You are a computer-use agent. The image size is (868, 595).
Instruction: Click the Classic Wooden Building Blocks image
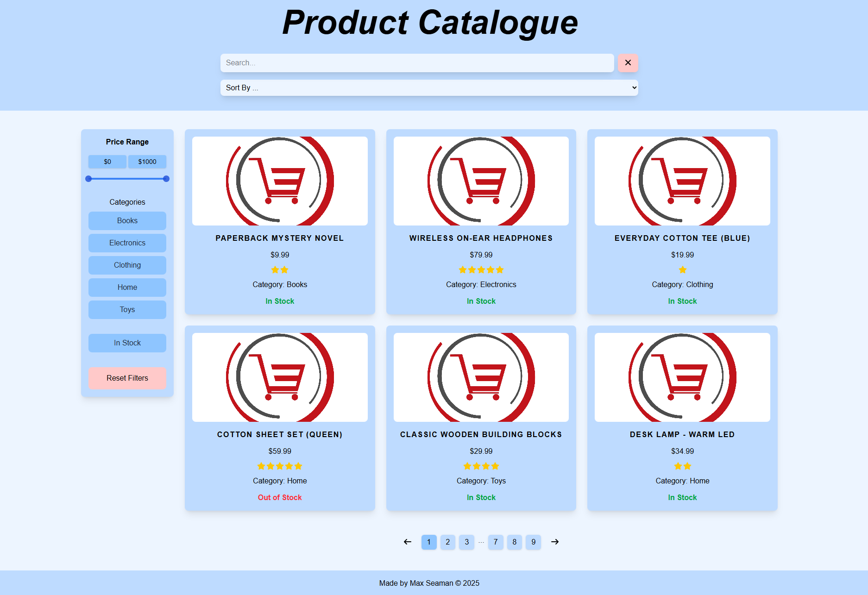click(481, 377)
